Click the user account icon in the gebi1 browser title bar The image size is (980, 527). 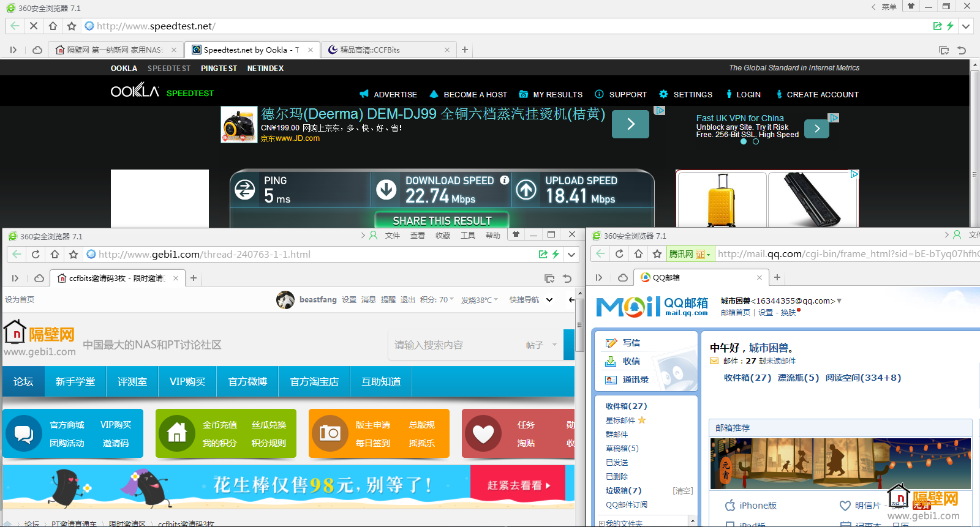point(373,235)
